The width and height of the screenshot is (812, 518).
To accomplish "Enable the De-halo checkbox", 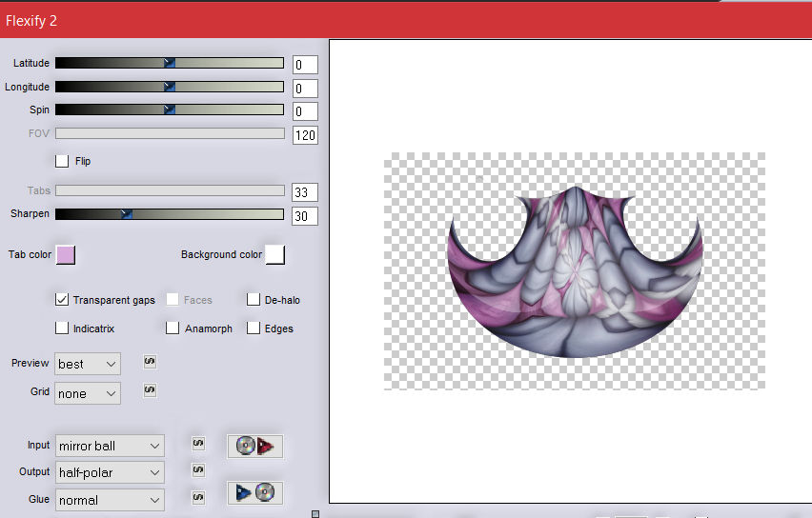I will tap(254, 300).
